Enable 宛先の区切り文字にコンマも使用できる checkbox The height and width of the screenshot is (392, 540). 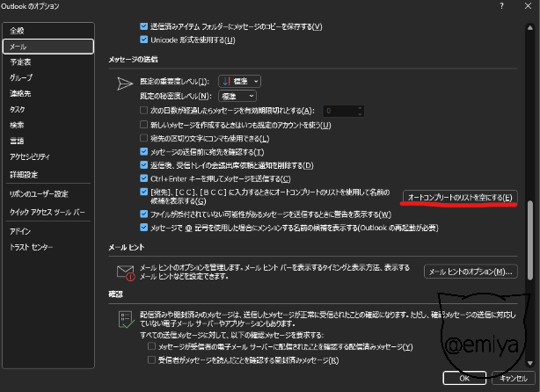pyautogui.click(x=145, y=139)
